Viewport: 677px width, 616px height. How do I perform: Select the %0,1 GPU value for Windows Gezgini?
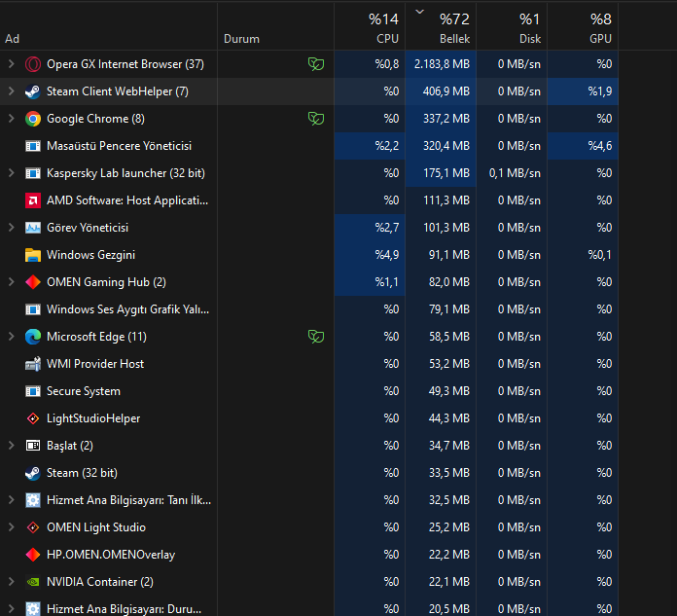(583, 255)
